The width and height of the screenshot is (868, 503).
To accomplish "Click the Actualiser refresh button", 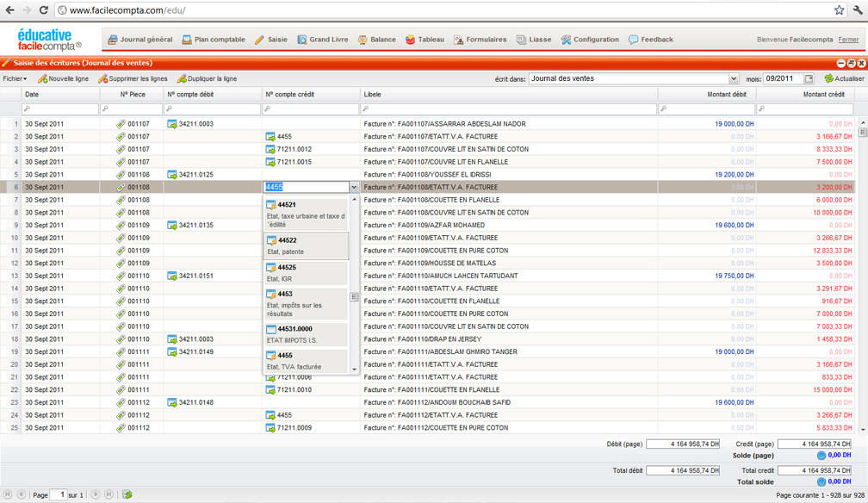I will coord(844,78).
